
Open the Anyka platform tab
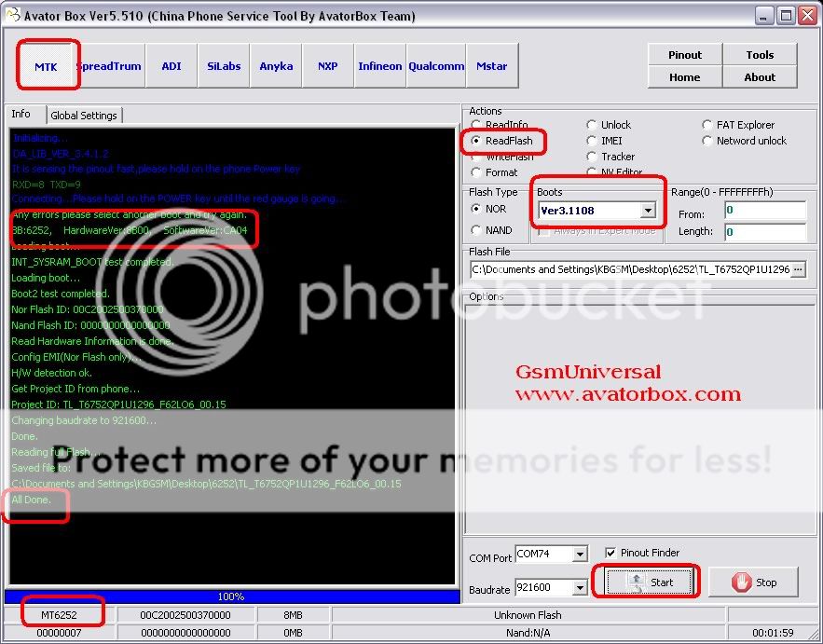(276, 66)
